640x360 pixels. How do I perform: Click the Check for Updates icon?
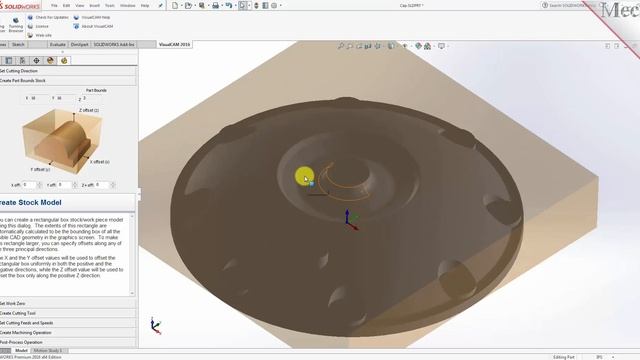point(30,18)
